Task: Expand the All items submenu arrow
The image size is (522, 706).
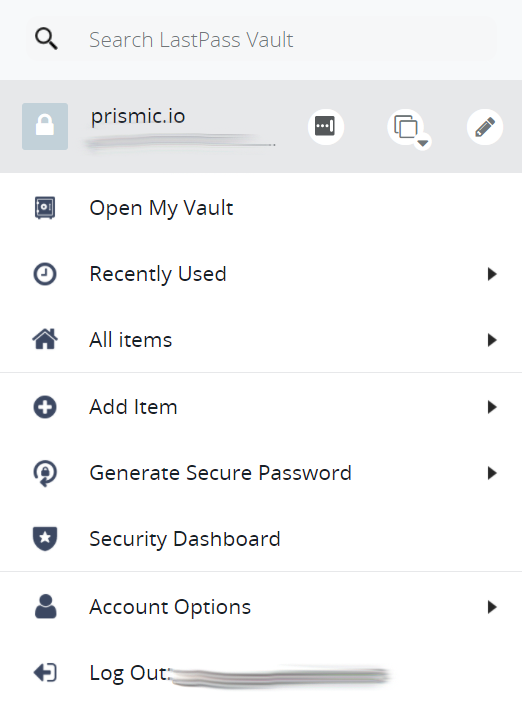Action: [x=492, y=340]
